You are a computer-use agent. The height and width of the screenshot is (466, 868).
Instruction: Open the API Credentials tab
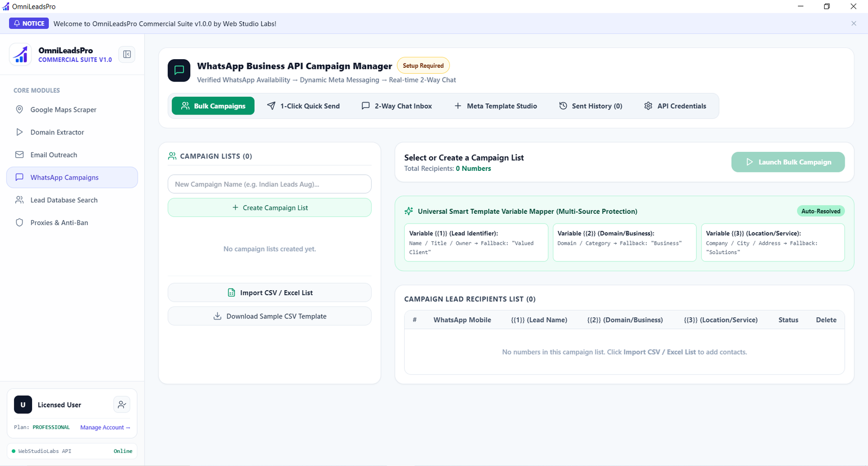[675, 106]
